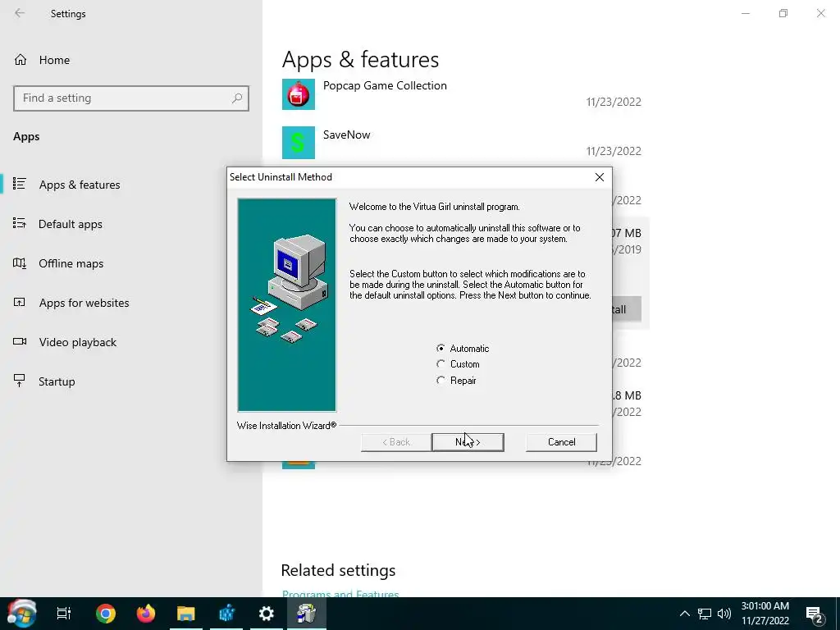This screenshot has height=630, width=840.
Task: Open the Apps & features section
Action: (80, 185)
